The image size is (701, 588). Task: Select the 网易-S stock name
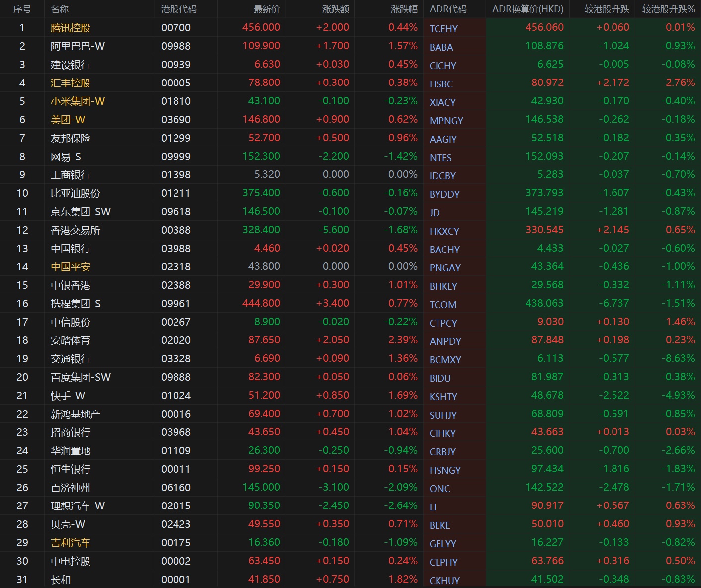(66, 157)
